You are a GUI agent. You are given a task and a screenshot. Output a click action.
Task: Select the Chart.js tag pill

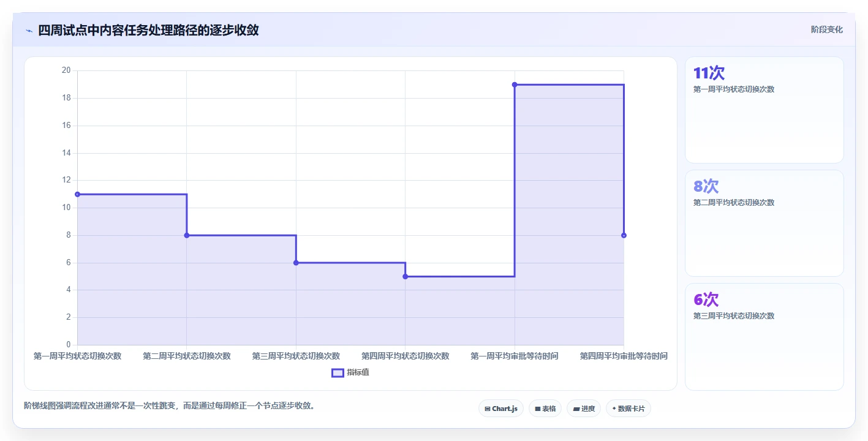501,409
